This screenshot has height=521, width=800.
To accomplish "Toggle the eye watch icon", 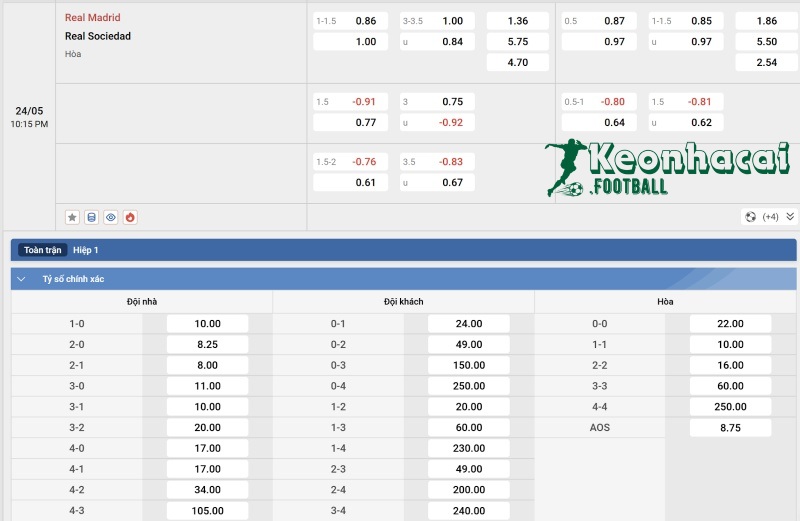I will [110, 217].
